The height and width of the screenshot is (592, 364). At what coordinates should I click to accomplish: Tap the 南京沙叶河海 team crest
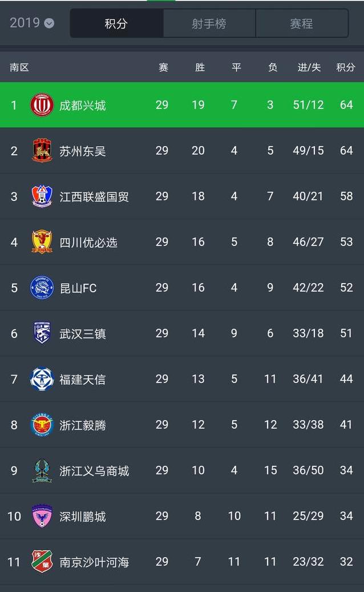coord(42,561)
